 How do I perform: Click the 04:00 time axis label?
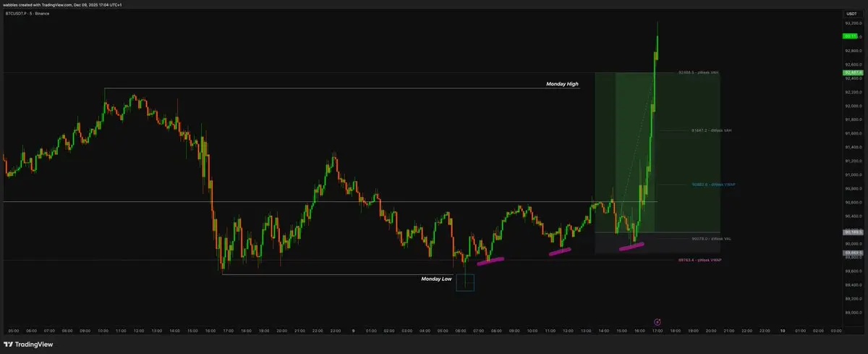[425, 331]
